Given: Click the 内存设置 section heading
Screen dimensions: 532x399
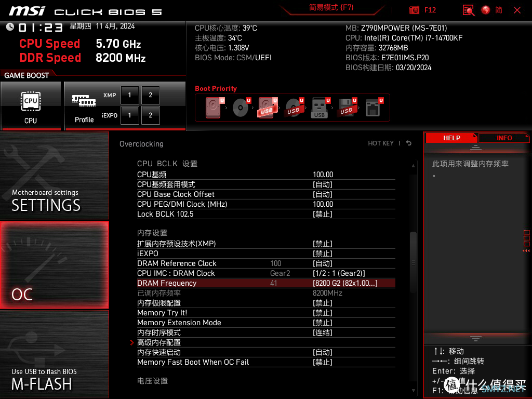Looking at the screenshot, I should click(152, 233).
